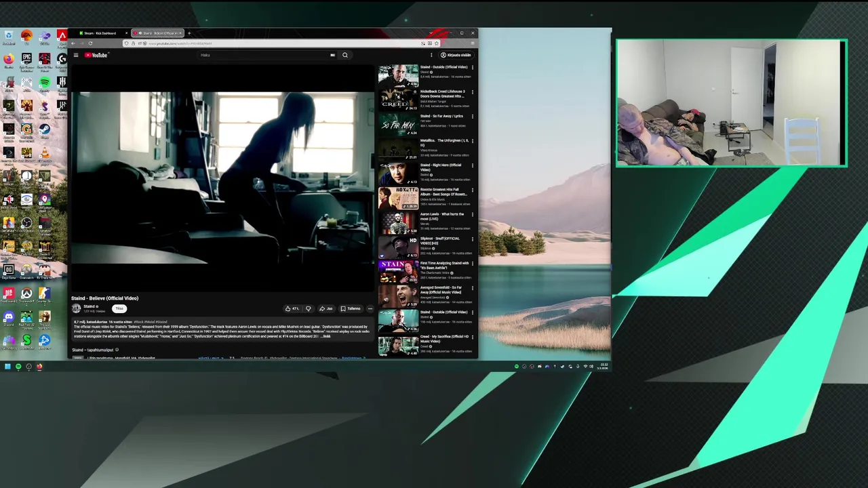Screen dimensions: 868x488
Task: Launch the Discord desktop shortcut
Action: pos(9,317)
